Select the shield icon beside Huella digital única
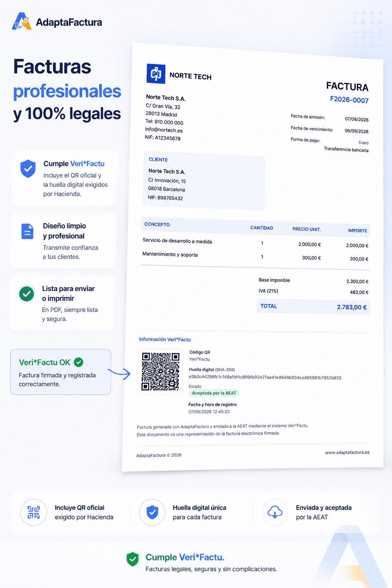The width and height of the screenshot is (392, 588). click(x=152, y=512)
